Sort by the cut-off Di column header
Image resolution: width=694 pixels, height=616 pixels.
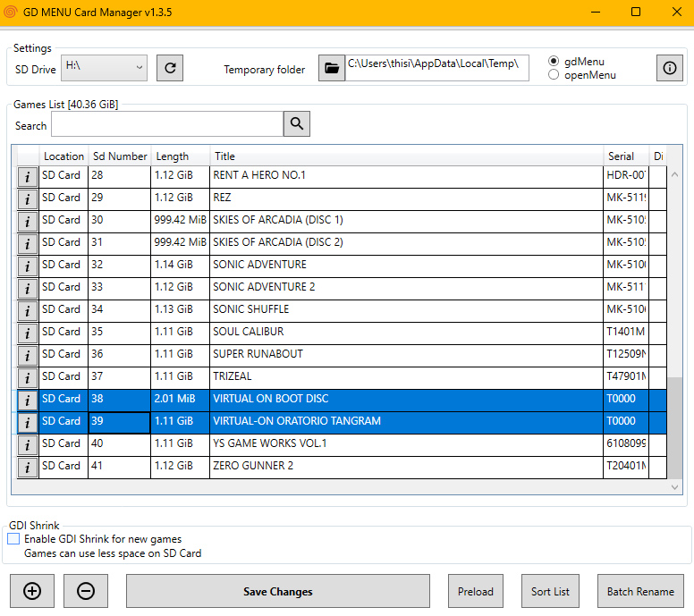pos(658,156)
